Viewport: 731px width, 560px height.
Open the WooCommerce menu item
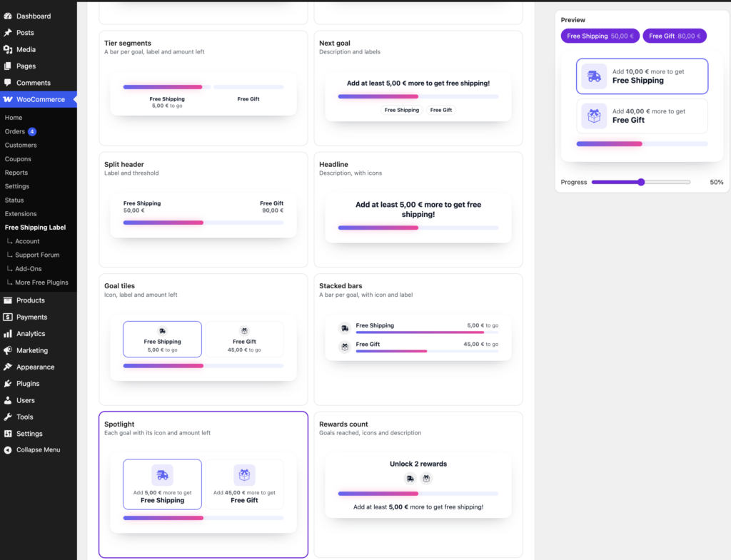[x=39, y=99]
